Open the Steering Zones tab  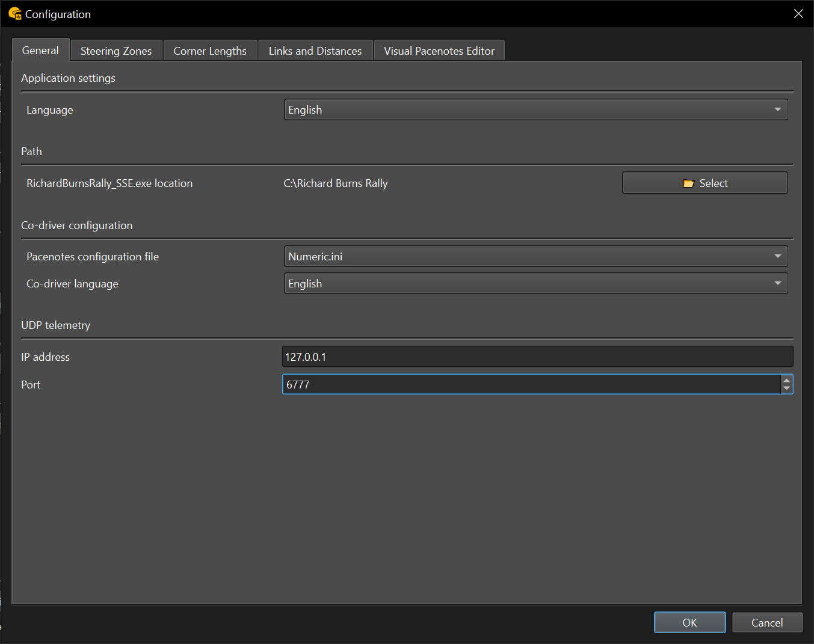point(116,51)
